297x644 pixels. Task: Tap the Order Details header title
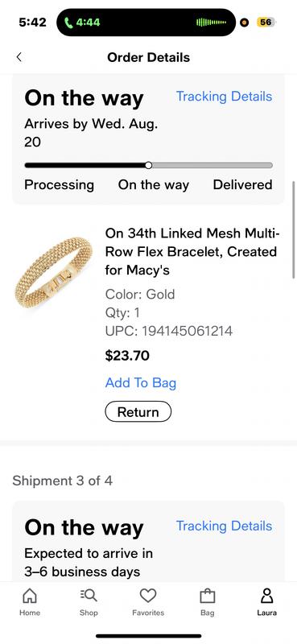(148, 57)
